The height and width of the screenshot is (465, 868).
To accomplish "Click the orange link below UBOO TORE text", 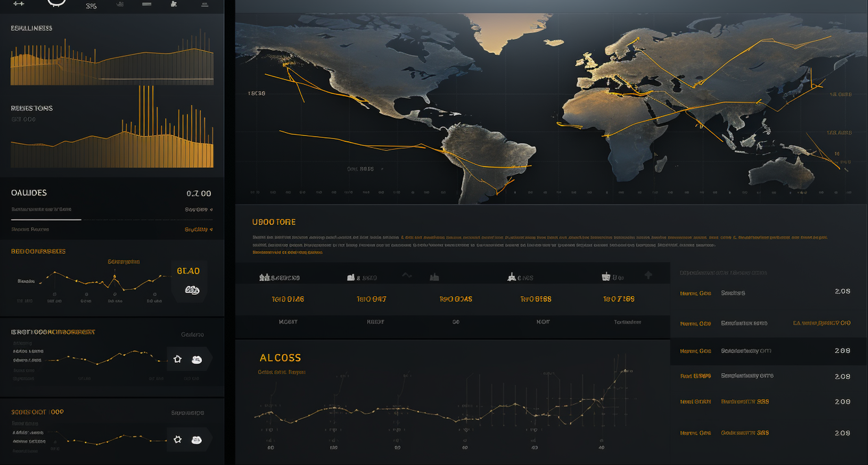I will click(x=287, y=252).
